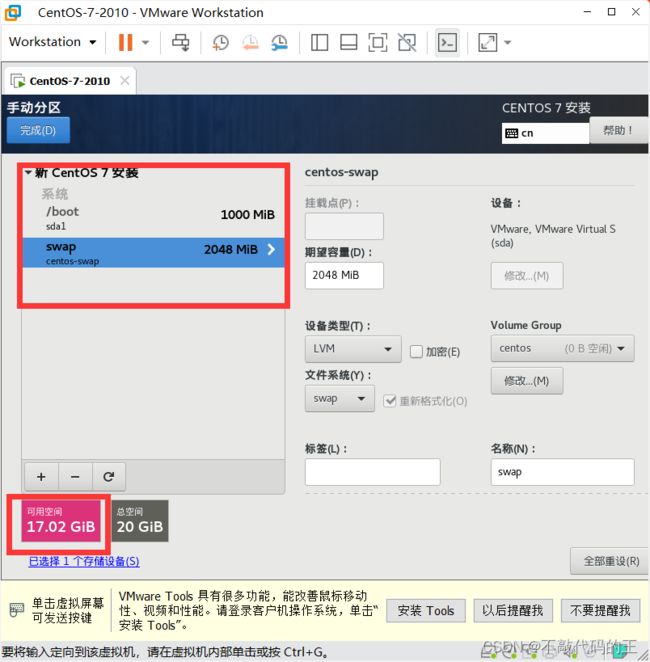Click the device 修改 button under 设备

526,276
